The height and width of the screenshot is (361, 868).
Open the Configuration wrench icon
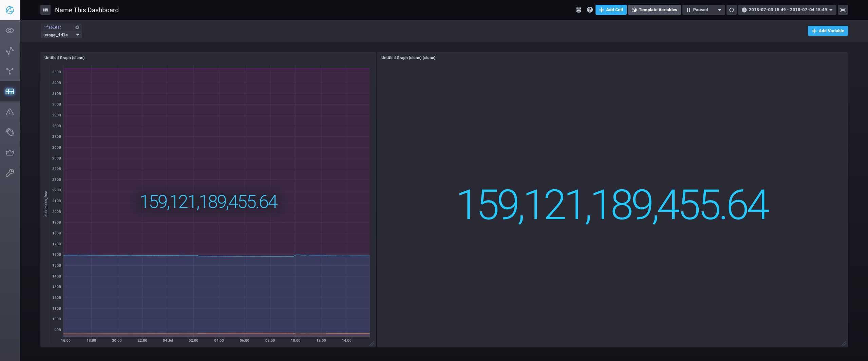click(10, 173)
